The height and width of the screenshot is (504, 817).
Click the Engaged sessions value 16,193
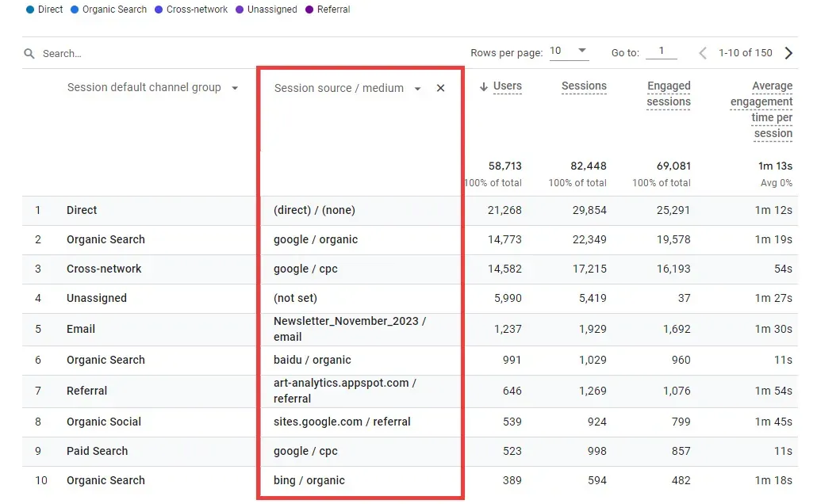pyautogui.click(x=673, y=269)
